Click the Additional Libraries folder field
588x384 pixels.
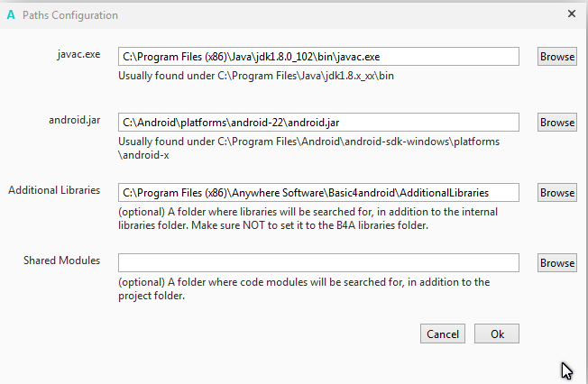[x=318, y=192]
